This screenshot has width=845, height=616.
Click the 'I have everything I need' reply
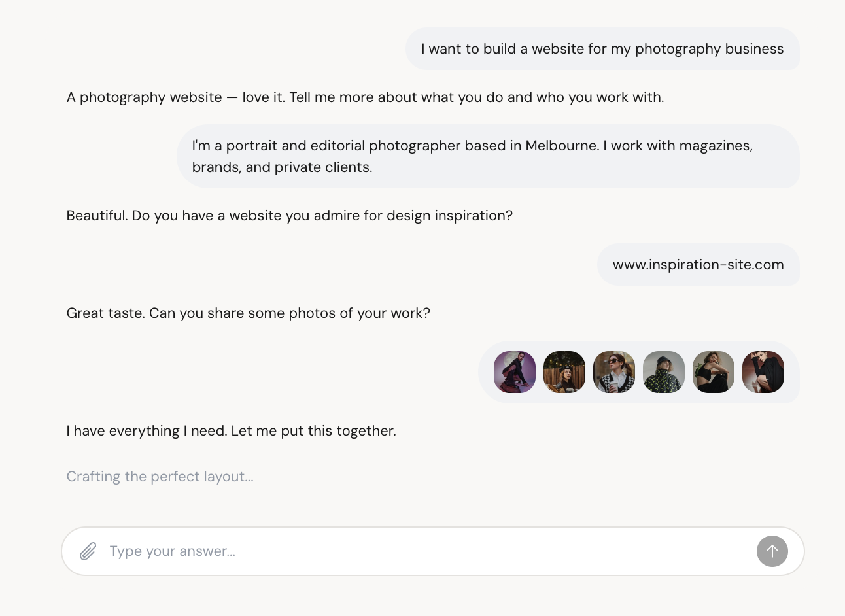(x=231, y=431)
